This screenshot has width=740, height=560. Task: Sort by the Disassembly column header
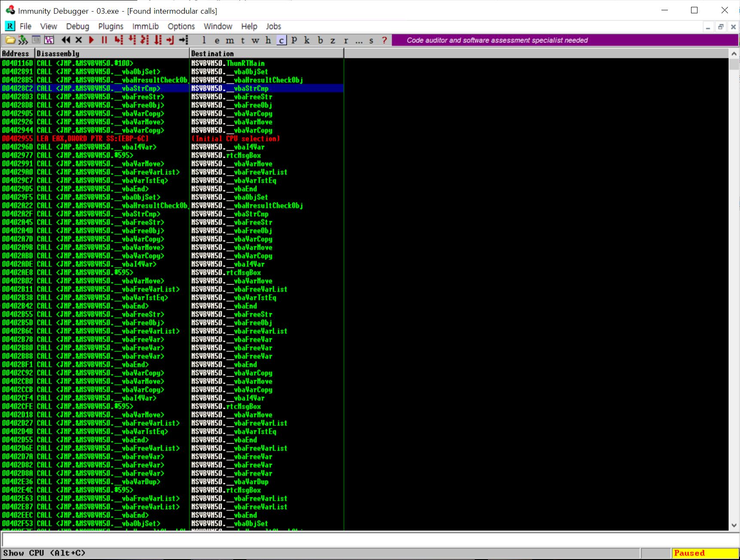coord(112,54)
